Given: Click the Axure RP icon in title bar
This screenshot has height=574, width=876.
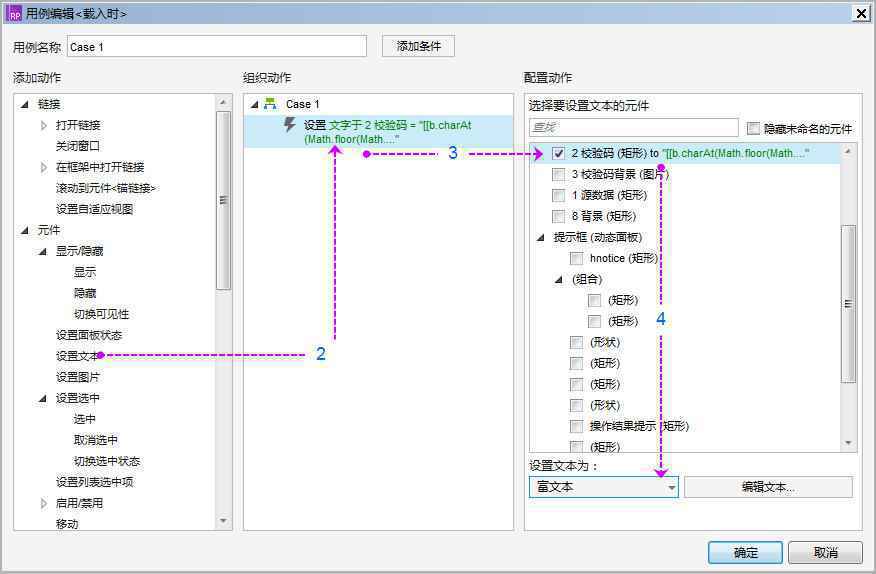Looking at the screenshot, I should coord(14,13).
